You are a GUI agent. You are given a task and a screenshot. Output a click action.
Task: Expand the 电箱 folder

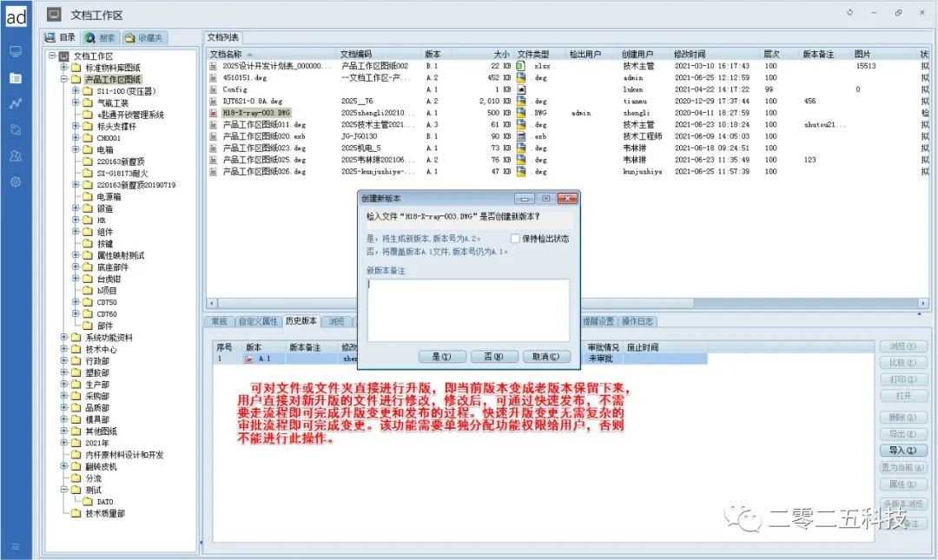tap(76, 149)
